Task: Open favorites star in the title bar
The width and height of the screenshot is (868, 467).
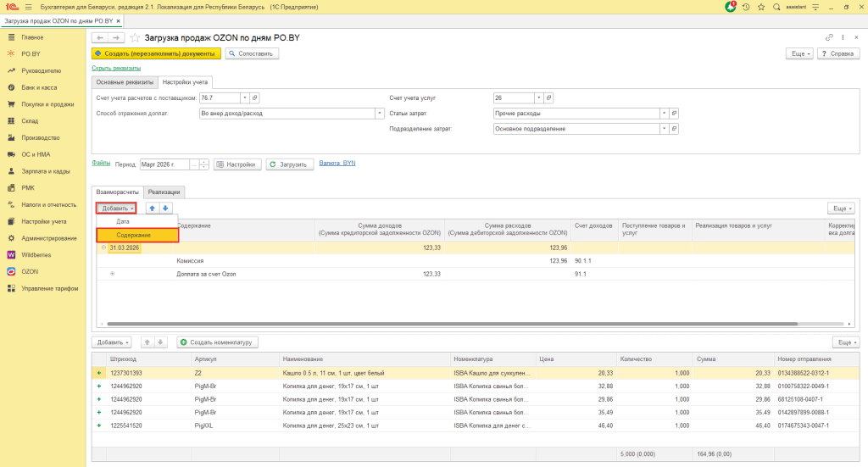Action: coord(761,7)
